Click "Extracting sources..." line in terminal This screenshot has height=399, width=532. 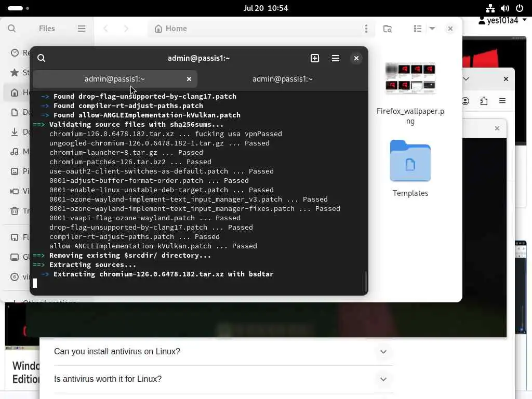click(x=92, y=264)
